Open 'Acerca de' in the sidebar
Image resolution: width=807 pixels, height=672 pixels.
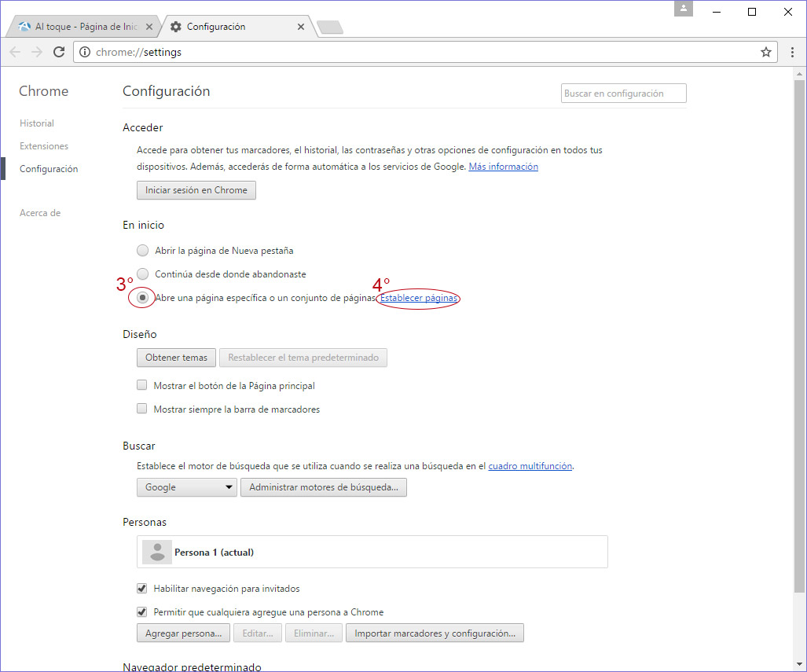coord(40,213)
